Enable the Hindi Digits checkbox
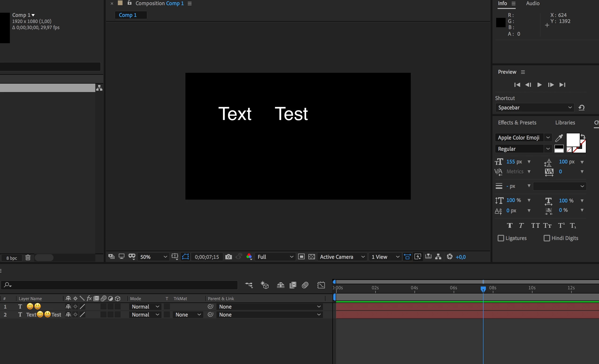Image resolution: width=599 pixels, height=364 pixels. [x=546, y=238]
